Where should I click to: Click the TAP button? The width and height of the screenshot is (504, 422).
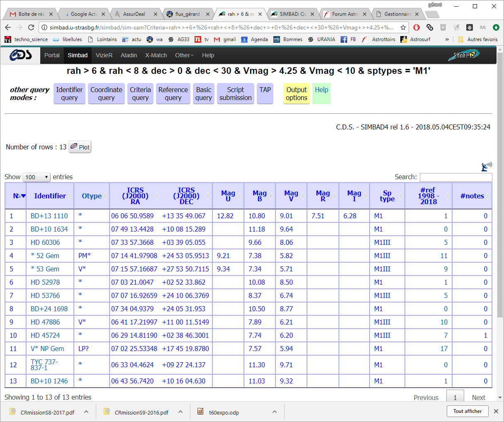265,94
